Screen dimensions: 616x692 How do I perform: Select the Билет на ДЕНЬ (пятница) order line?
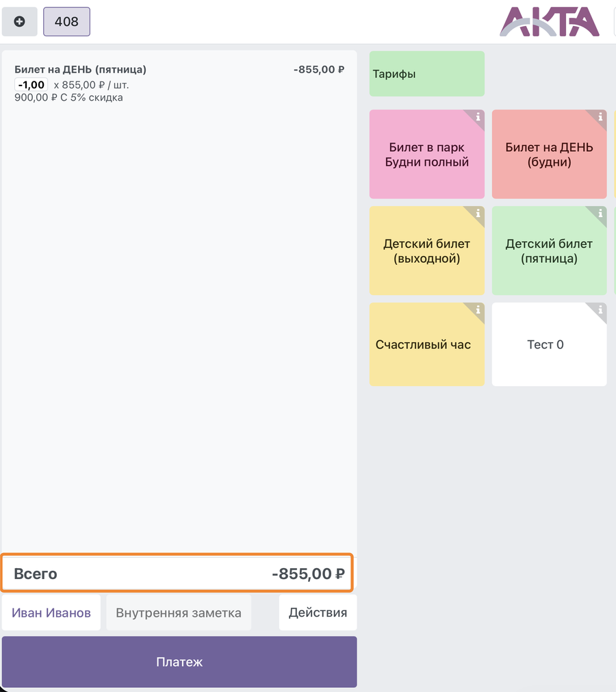pyautogui.click(x=179, y=83)
